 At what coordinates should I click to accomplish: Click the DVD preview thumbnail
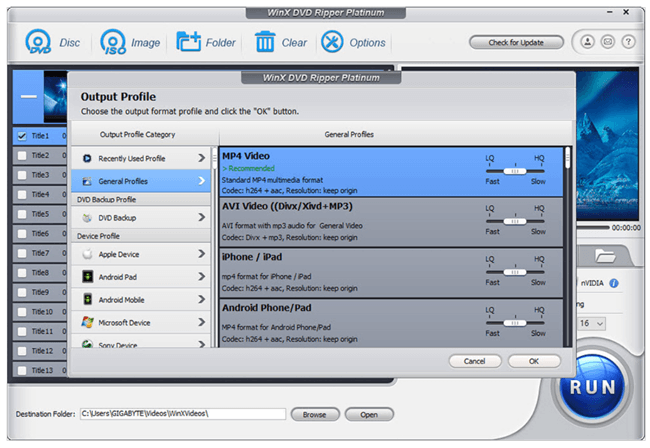56,97
